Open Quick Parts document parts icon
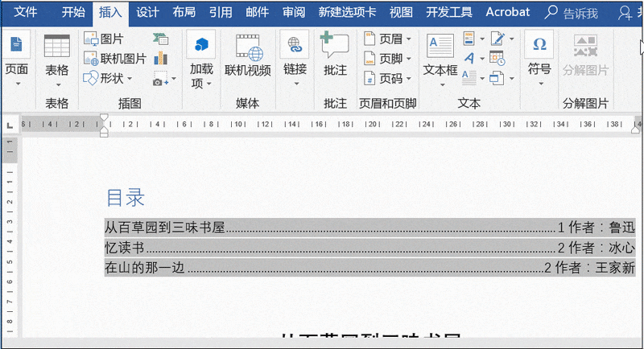644x349 pixels. click(x=469, y=39)
